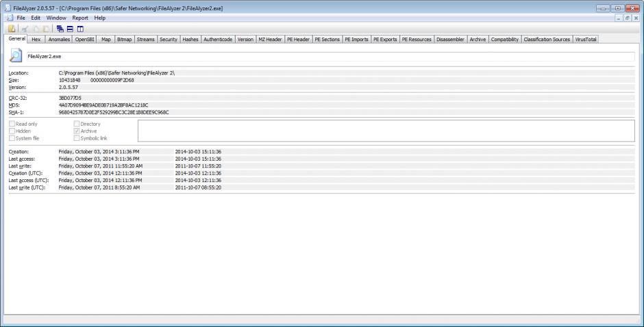Select the General tab
The image size is (644, 327).
click(17, 38)
